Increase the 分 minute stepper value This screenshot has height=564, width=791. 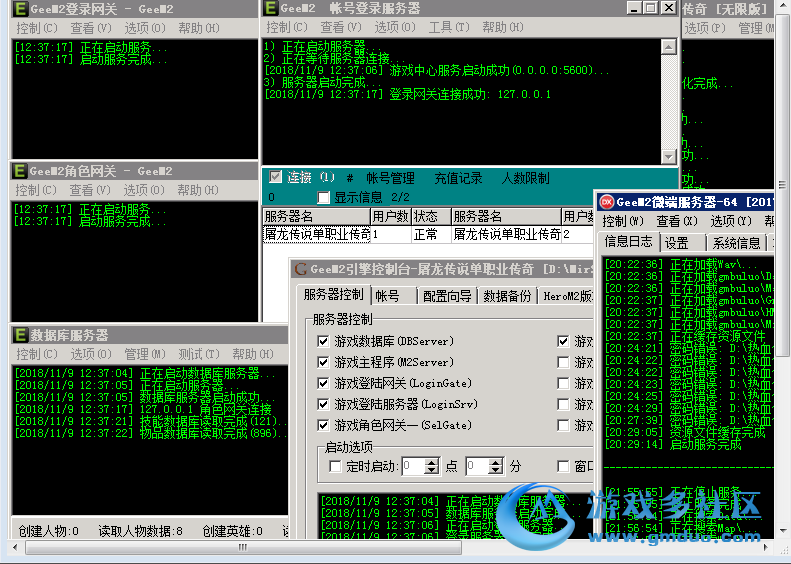496,462
